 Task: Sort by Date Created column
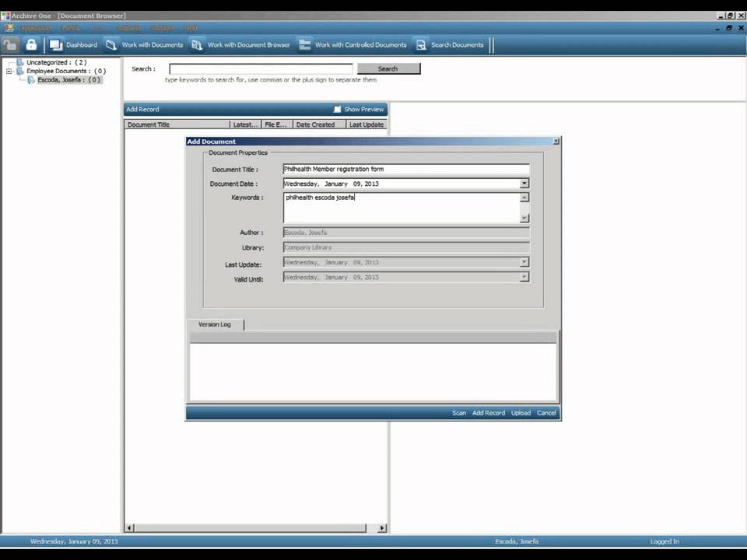pos(319,124)
